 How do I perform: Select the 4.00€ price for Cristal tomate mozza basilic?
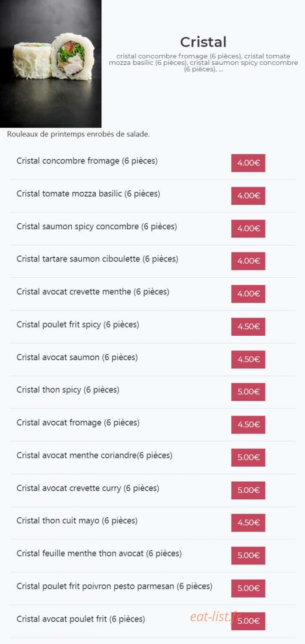tap(248, 196)
